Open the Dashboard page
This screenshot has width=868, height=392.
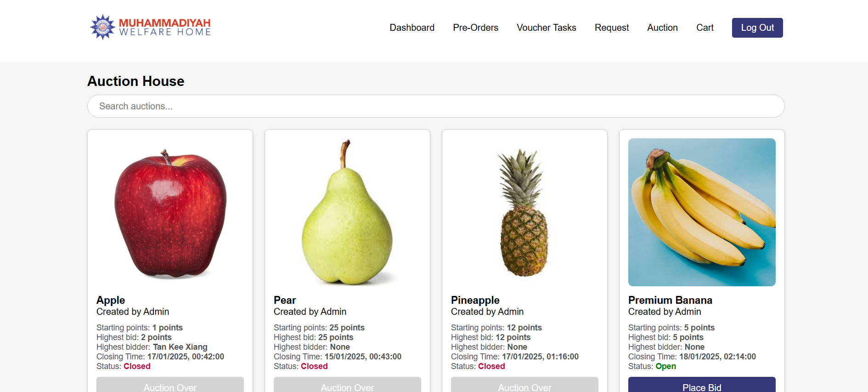click(412, 28)
